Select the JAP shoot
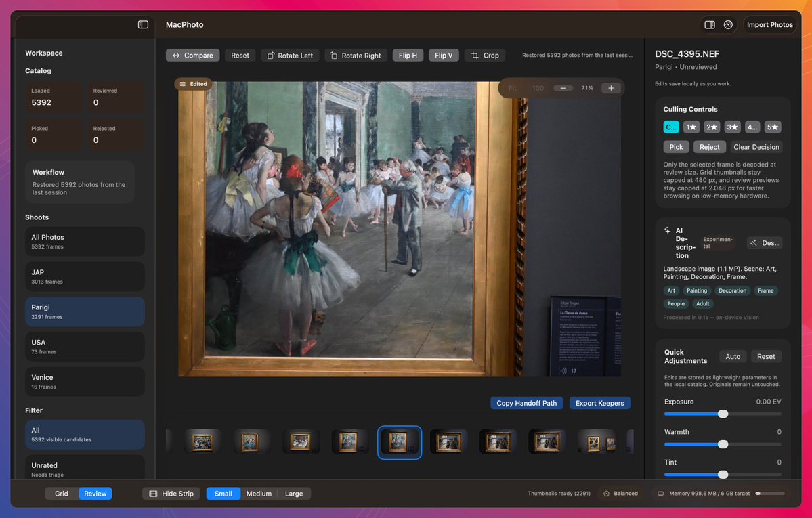 click(x=85, y=277)
